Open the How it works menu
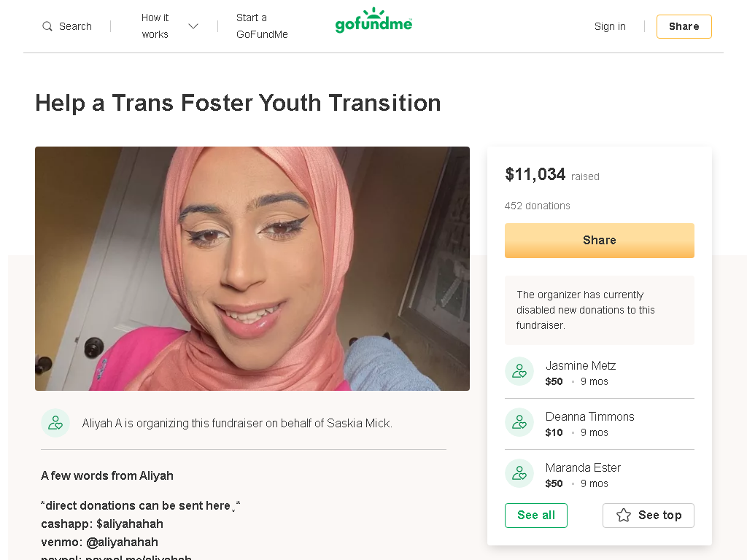Screen dimensions: 747x560 [155, 26]
